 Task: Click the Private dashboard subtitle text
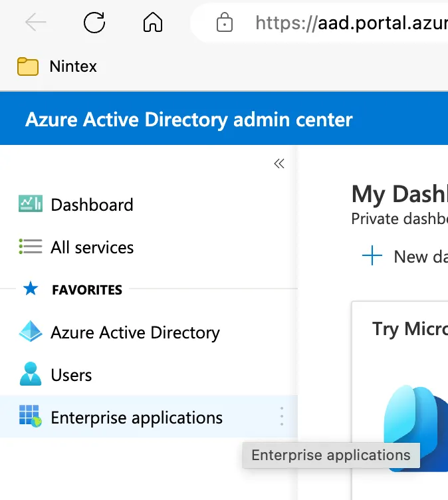coord(399,219)
